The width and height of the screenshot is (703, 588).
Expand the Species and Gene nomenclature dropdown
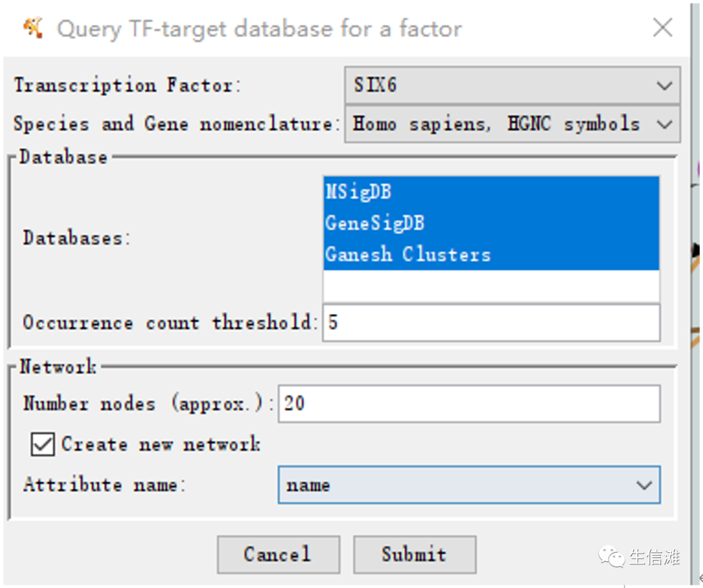coord(664,124)
